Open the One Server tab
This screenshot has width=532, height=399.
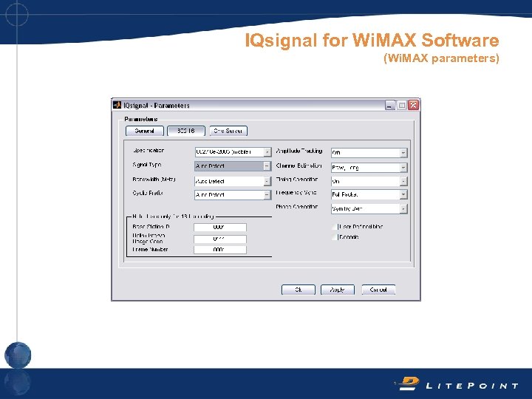tap(228, 131)
